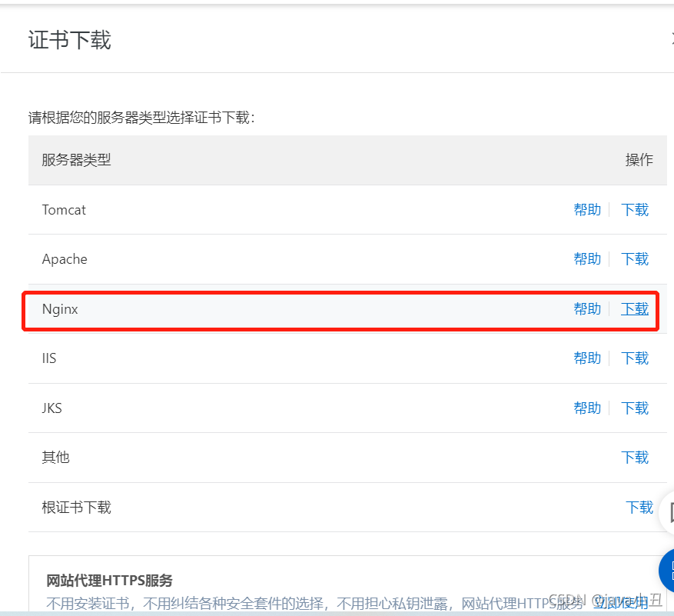Select the Apache server type text
The image size is (674, 616).
point(65,259)
